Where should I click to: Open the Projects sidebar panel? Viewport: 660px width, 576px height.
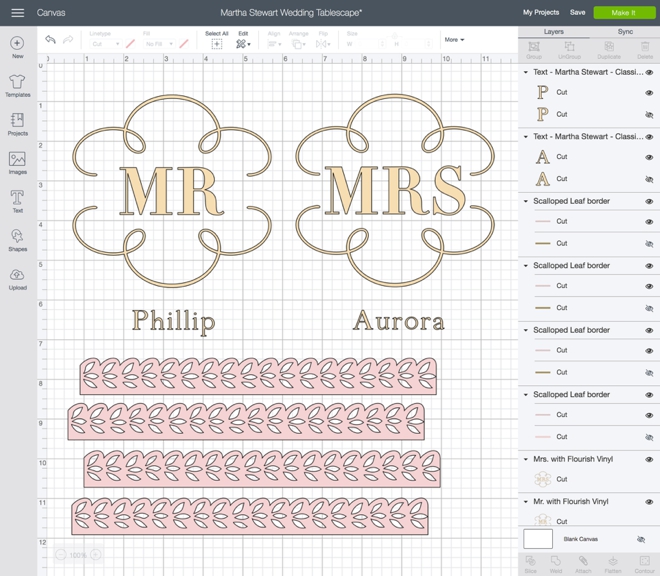click(17, 124)
